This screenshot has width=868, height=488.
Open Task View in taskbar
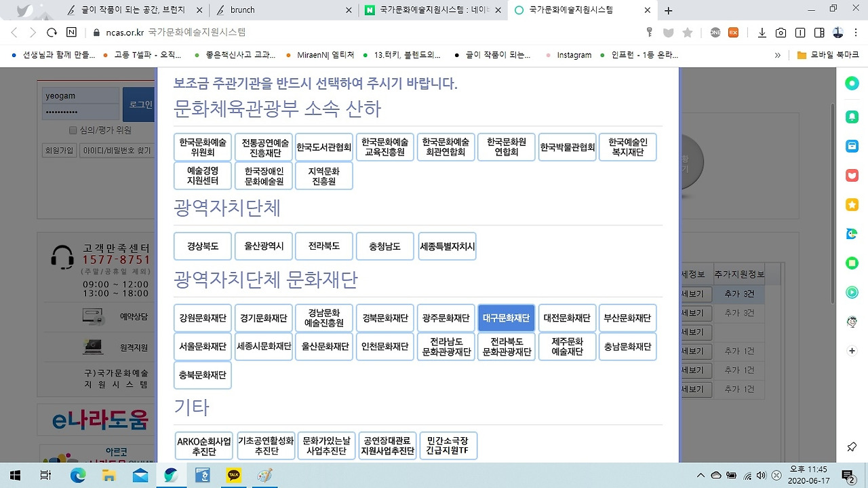coord(45,476)
